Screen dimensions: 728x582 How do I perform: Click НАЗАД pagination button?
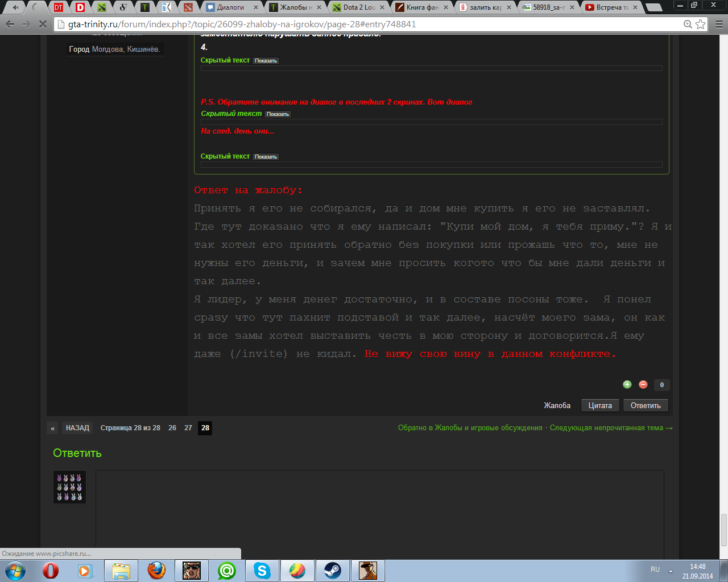[x=77, y=428]
